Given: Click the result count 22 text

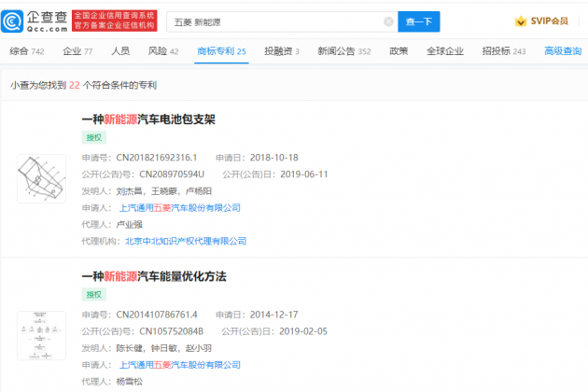Looking at the screenshot, I should [x=75, y=85].
